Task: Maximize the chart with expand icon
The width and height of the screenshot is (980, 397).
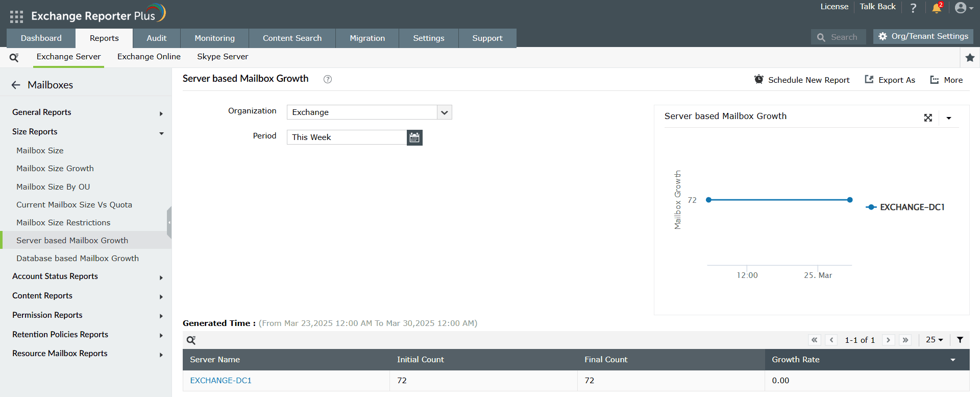Action: [928, 118]
